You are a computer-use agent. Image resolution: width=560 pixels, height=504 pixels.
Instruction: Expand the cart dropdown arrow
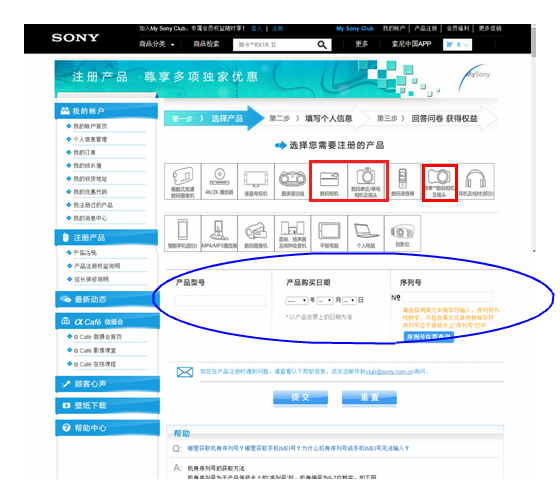[466, 45]
